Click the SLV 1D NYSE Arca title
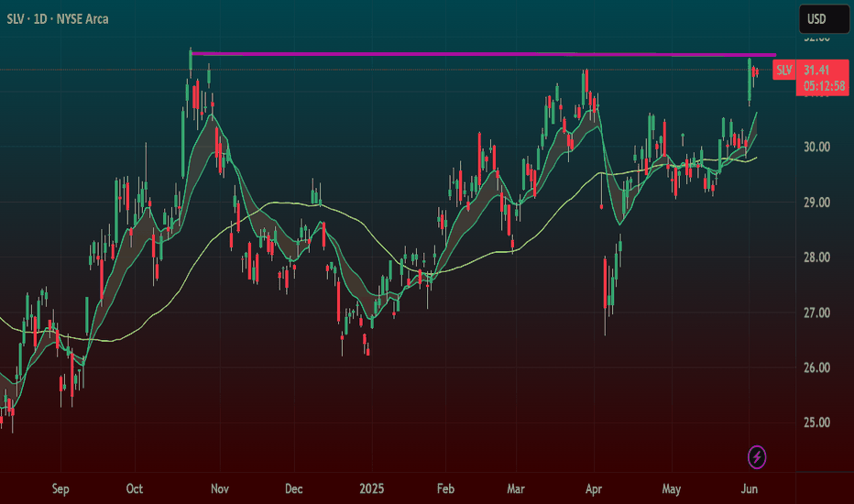Viewport: 854px width, 504px height. 57,19
